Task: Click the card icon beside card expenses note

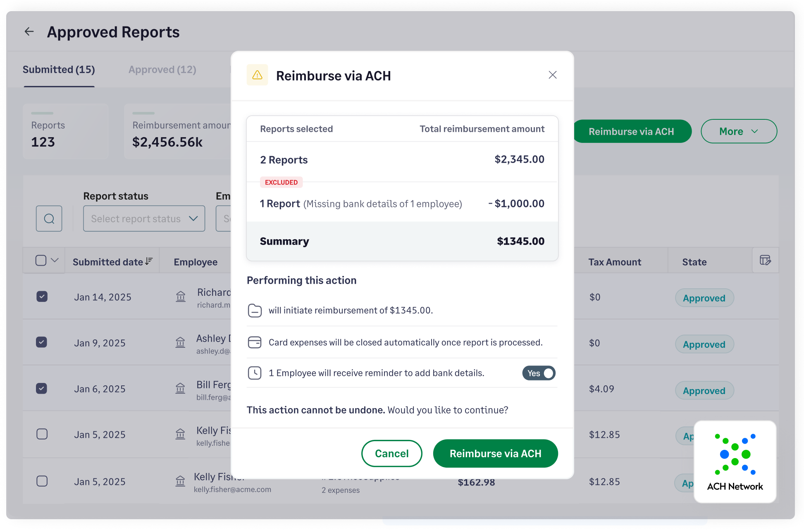Action: [x=255, y=342]
